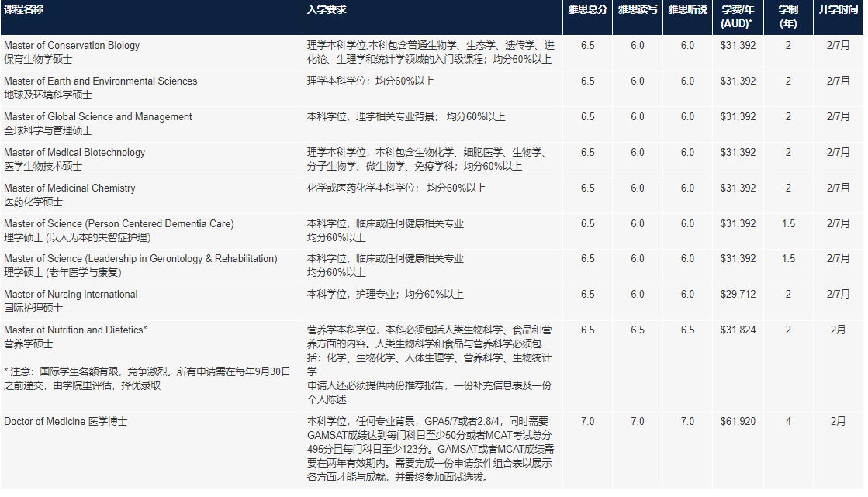868x497 pixels.
Task: Click the 4 year duration for Doctor of Medicine
Action: pyautogui.click(x=788, y=422)
